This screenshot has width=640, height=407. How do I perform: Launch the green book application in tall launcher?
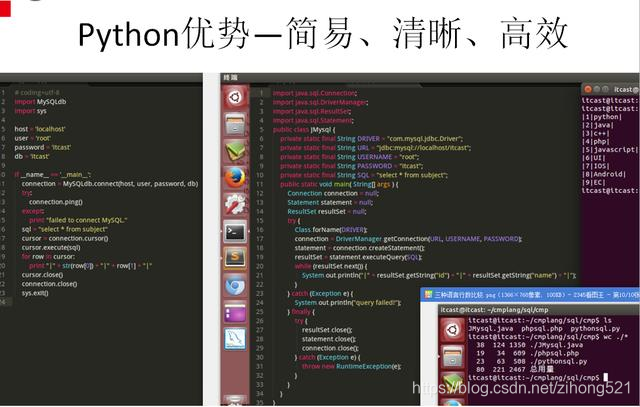click(x=235, y=151)
